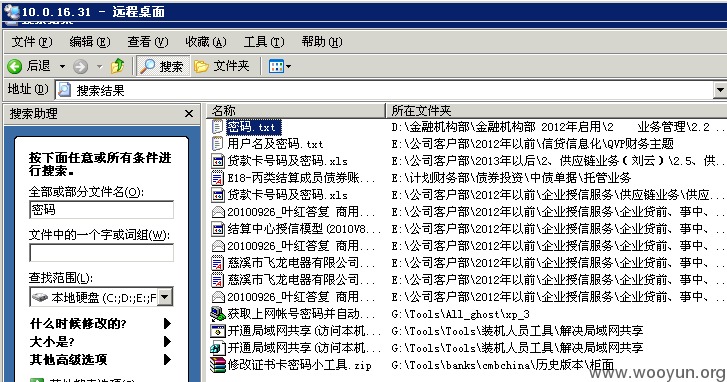Open the address bar dropdown arrow
The image size is (727, 382).
click(720, 90)
